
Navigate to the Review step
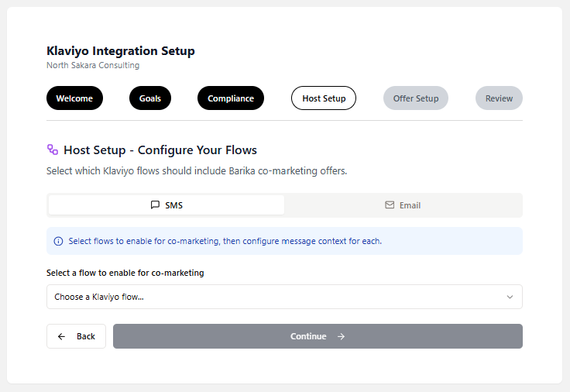tap(499, 98)
